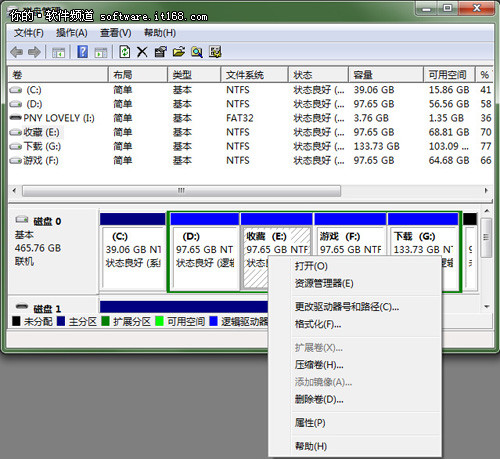Click the Refresh toolbar icon

click(x=124, y=52)
